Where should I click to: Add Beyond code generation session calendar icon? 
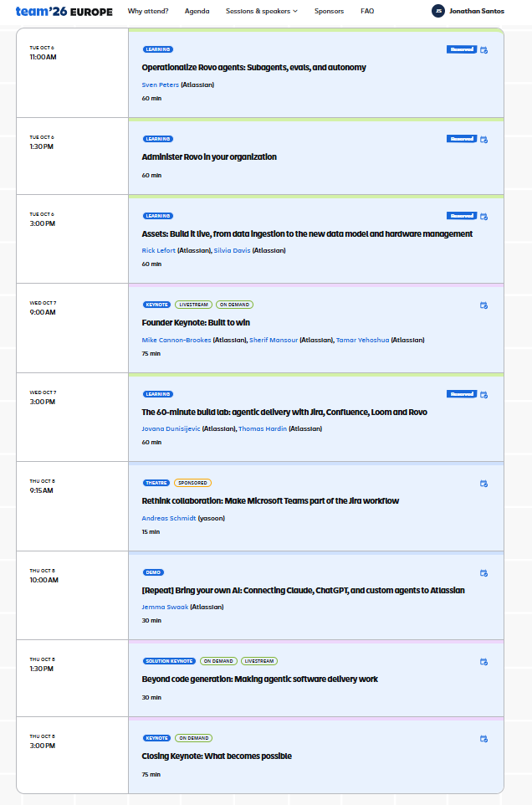click(x=483, y=661)
